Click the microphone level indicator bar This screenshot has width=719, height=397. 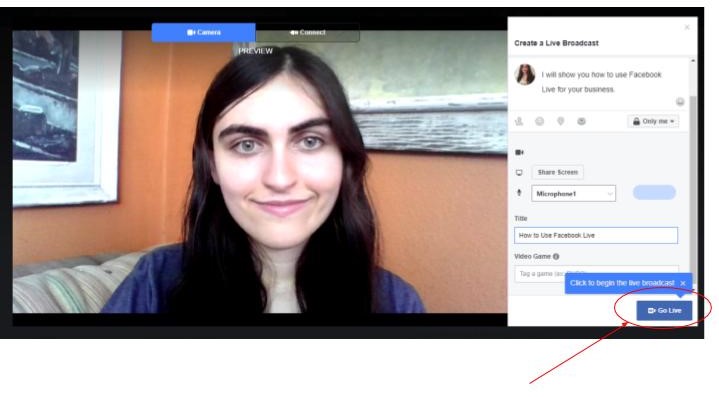point(654,193)
